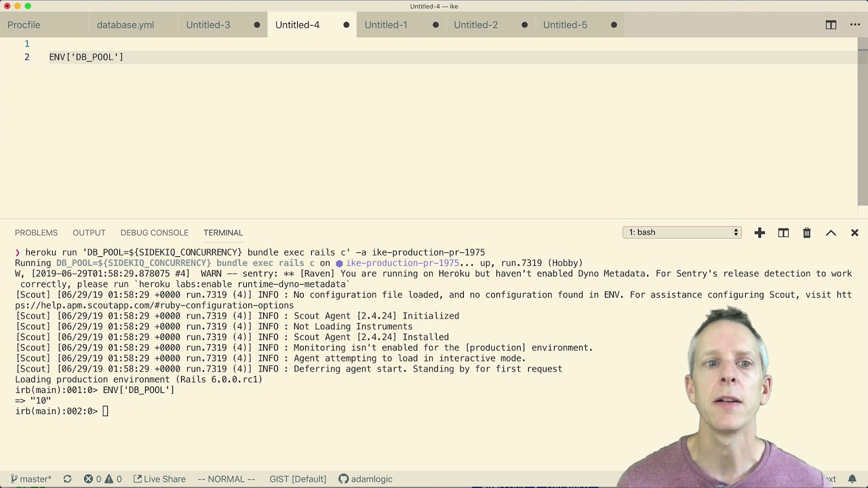868x488 pixels.
Task: Select the TERMINAL panel tab
Action: tap(223, 232)
